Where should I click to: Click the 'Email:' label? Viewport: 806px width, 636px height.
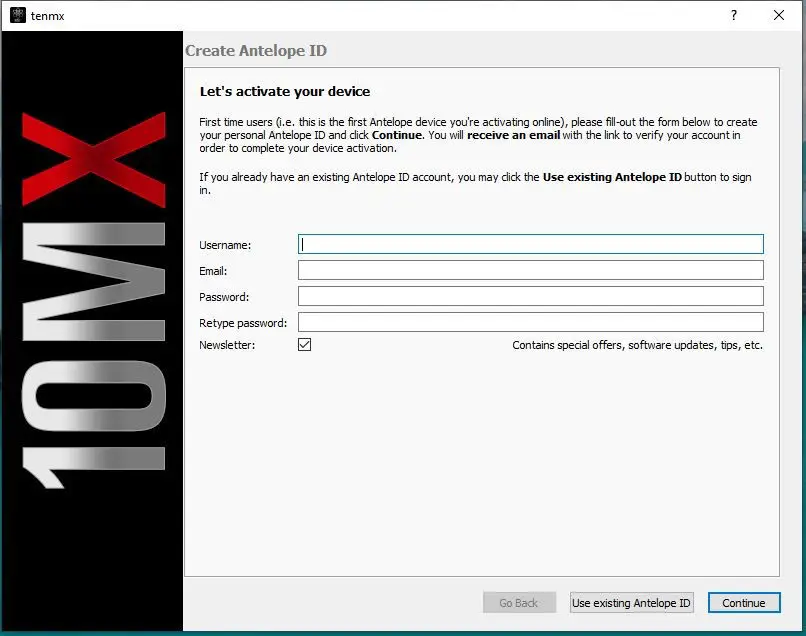pyautogui.click(x=213, y=271)
